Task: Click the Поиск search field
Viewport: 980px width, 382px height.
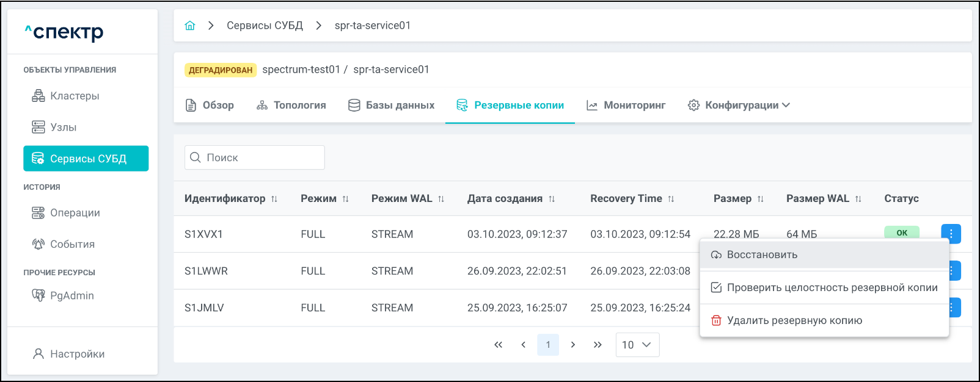Action: pyautogui.click(x=255, y=157)
